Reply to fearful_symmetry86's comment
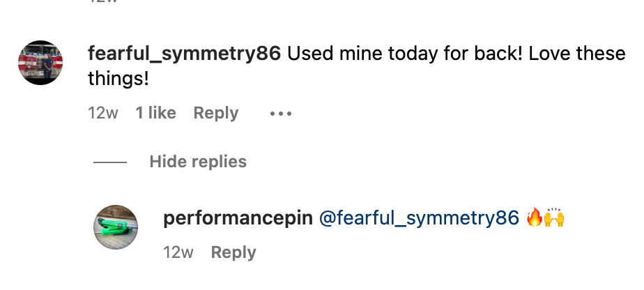This screenshot has width=644, height=290. point(215,113)
